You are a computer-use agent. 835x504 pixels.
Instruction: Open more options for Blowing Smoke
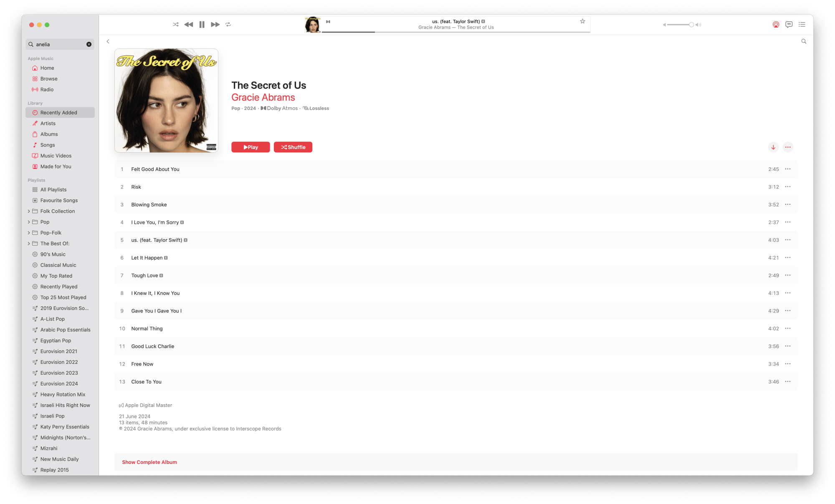coord(788,205)
